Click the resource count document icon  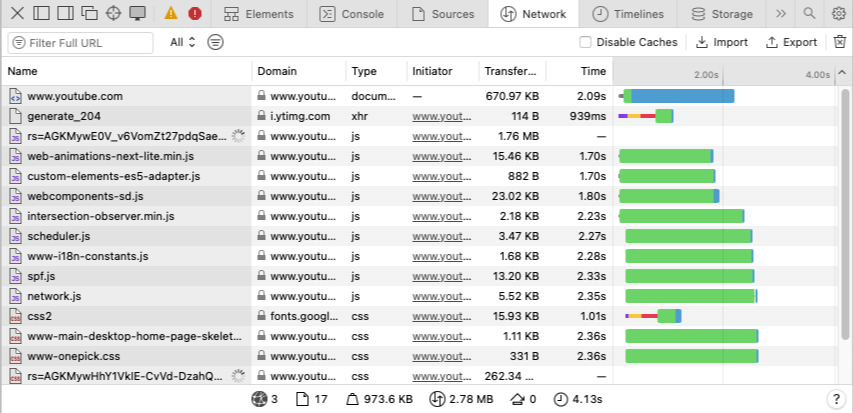click(302, 399)
